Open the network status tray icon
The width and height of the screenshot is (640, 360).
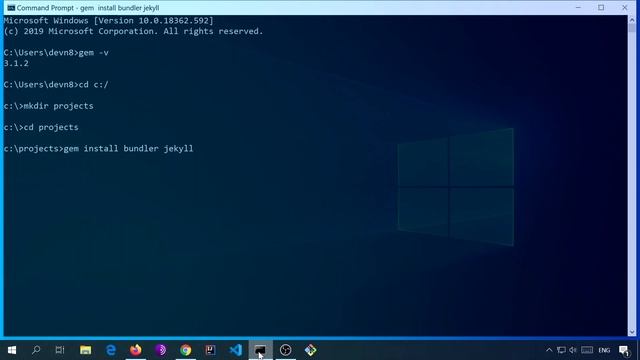(561, 350)
